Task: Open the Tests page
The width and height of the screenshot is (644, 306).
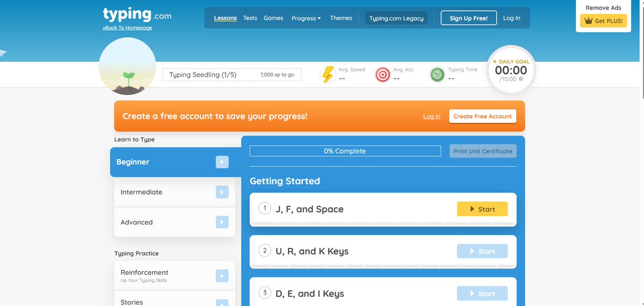Action: tap(250, 18)
